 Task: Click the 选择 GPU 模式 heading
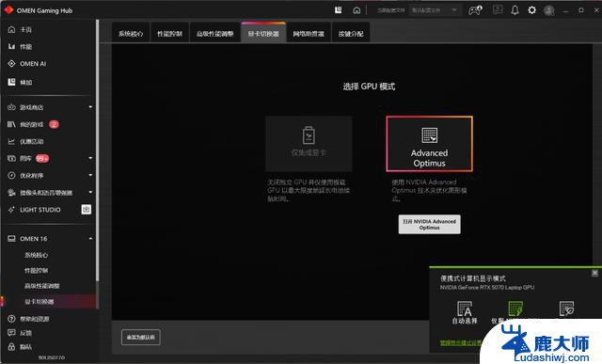tap(369, 87)
